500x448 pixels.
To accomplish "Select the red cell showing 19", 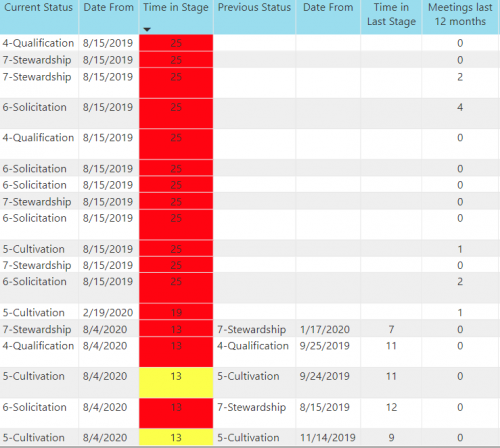I will tap(176, 312).
